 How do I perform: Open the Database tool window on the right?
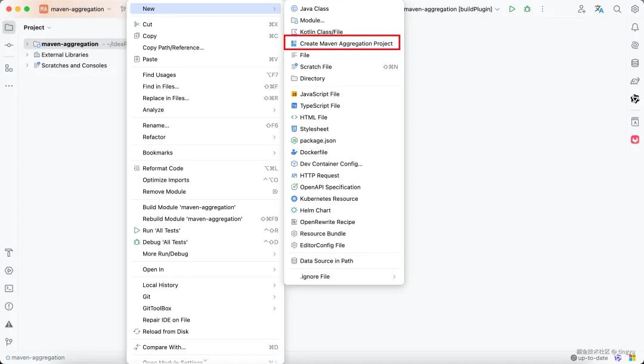coord(635,63)
